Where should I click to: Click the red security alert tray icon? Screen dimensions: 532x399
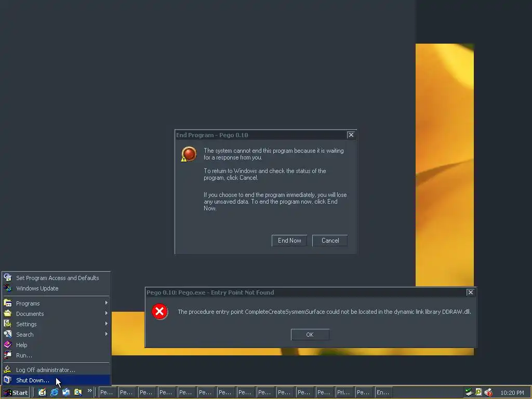[x=488, y=393]
